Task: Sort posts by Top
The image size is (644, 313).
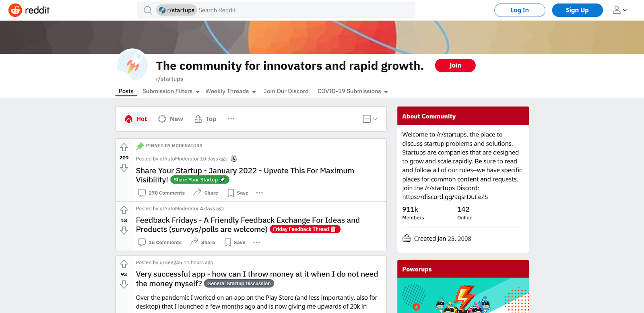Action: pyautogui.click(x=205, y=119)
